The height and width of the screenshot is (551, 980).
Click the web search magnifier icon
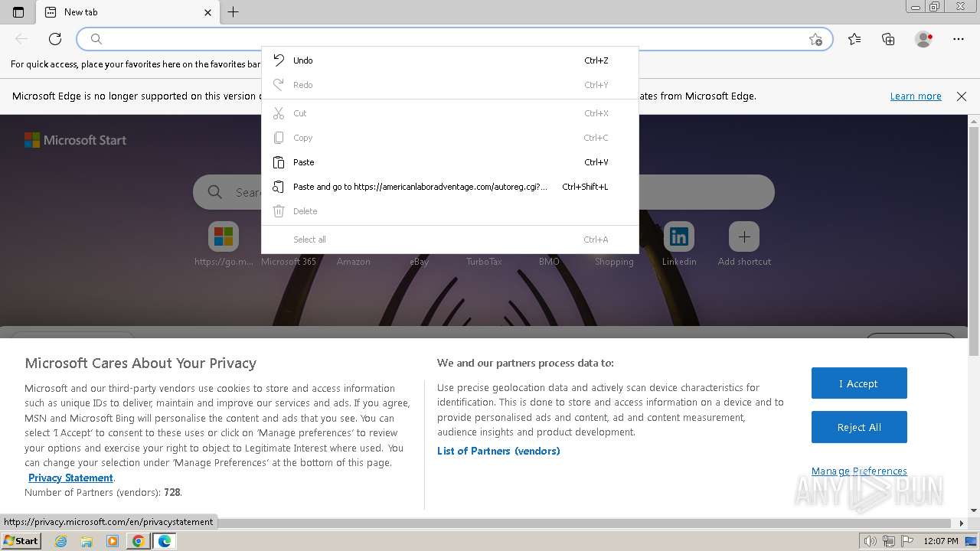pyautogui.click(x=215, y=192)
